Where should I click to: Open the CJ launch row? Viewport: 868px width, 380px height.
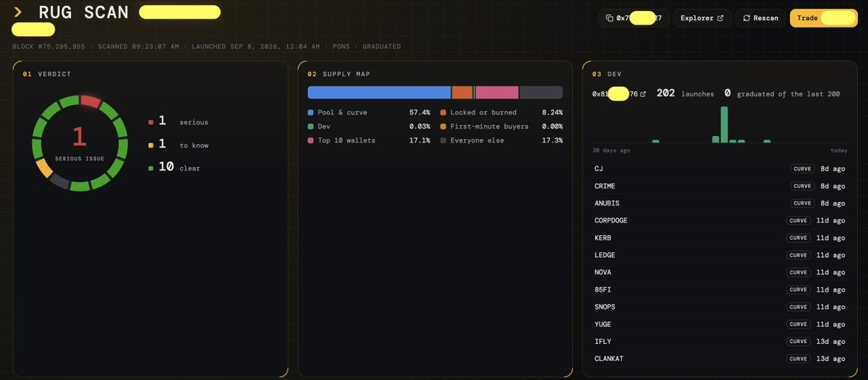(x=719, y=169)
